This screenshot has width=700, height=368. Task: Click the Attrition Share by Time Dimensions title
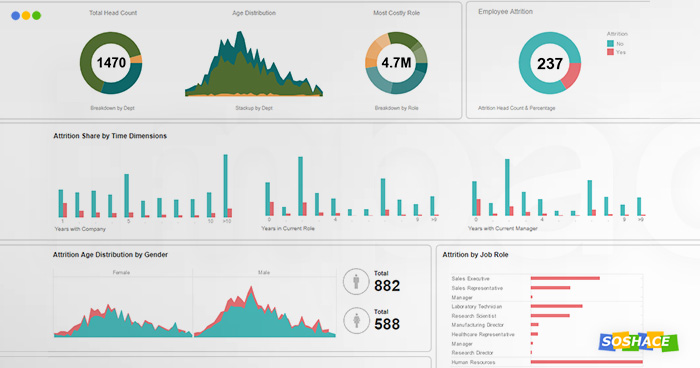pyautogui.click(x=110, y=136)
